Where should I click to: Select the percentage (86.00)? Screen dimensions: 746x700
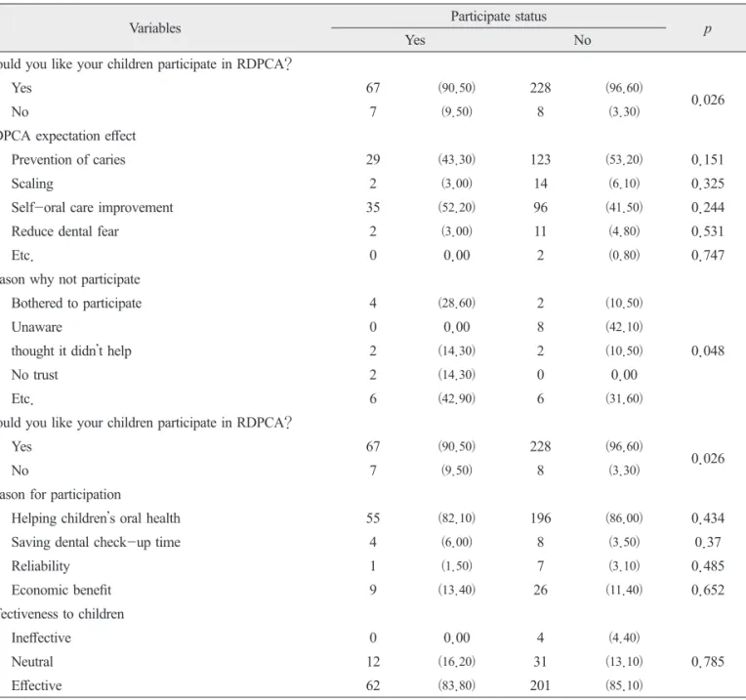[x=624, y=517]
